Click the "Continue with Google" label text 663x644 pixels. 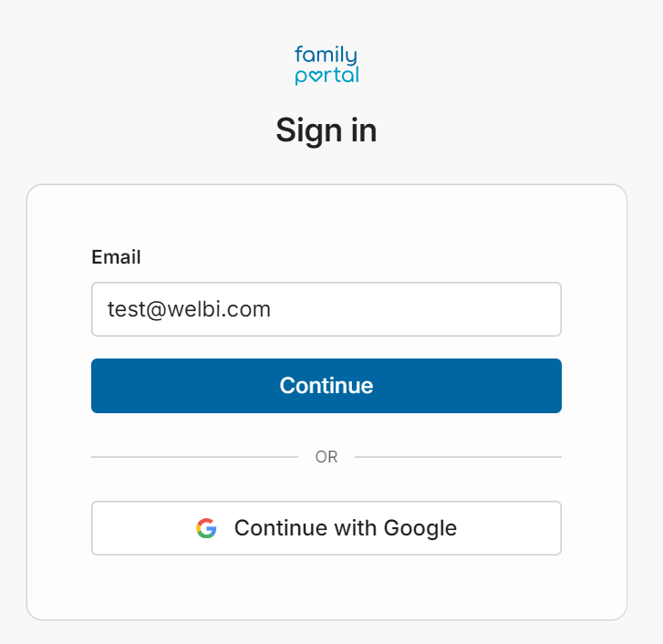click(345, 528)
